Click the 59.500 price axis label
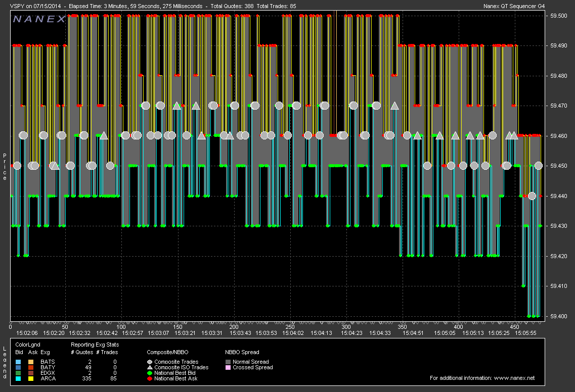This screenshot has height=392, width=575. point(558,16)
